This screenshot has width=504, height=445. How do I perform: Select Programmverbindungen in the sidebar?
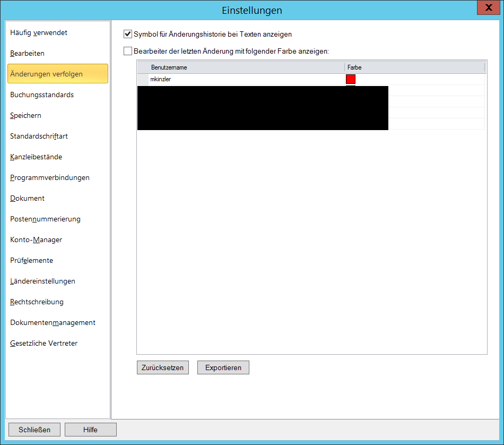point(49,177)
